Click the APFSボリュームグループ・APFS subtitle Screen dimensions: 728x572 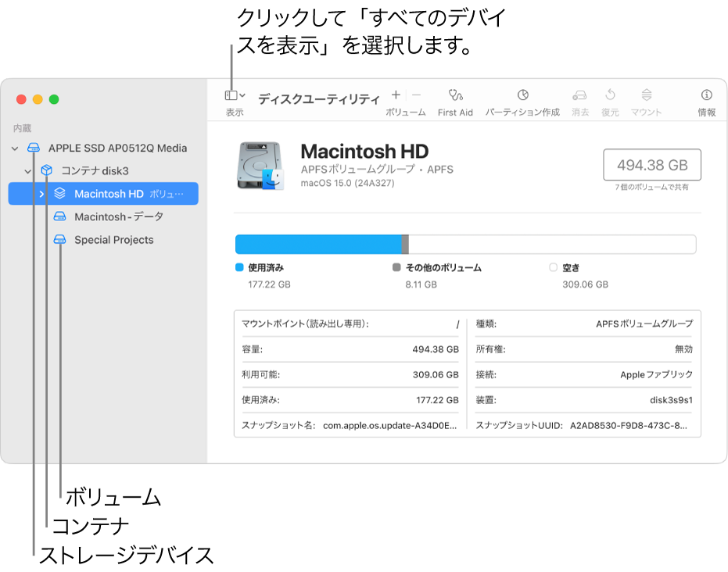pyautogui.click(x=377, y=170)
